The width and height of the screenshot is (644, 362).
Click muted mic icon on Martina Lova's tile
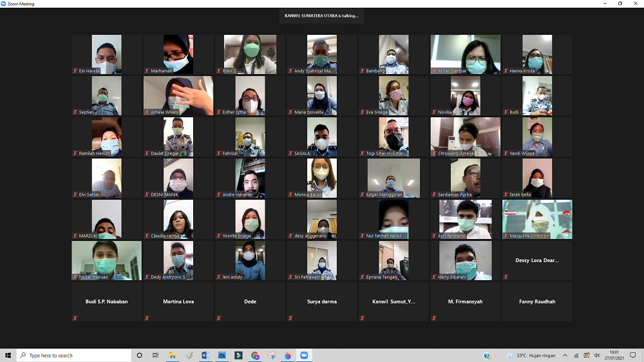pyautogui.click(x=147, y=318)
